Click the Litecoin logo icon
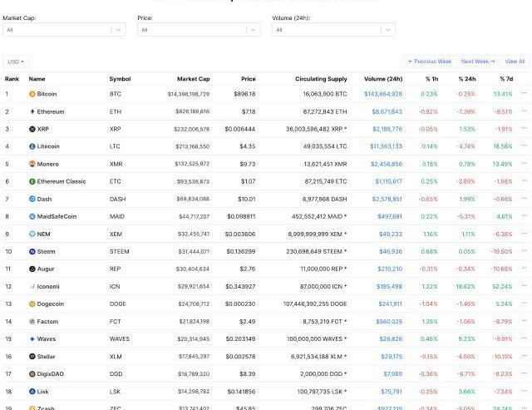Image resolution: width=532 pixels, height=410 pixels. tap(32, 146)
